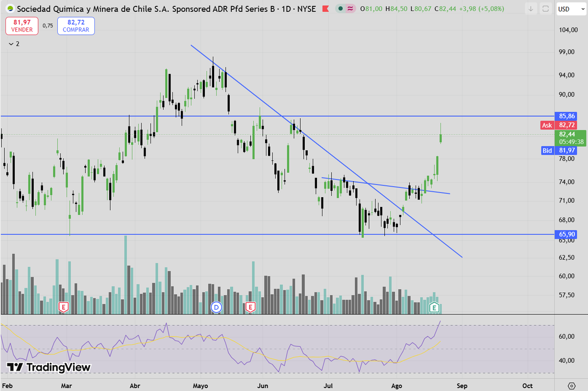Open the June red earnings E marker
The height and width of the screenshot is (391, 588).
click(250, 307)
